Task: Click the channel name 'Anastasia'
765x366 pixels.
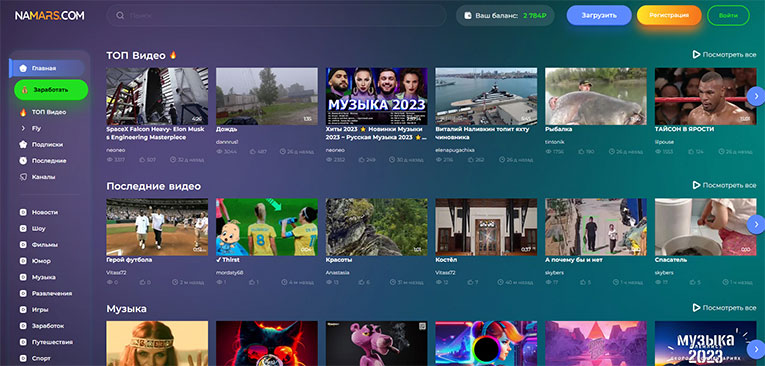Action: pos(338,273)
